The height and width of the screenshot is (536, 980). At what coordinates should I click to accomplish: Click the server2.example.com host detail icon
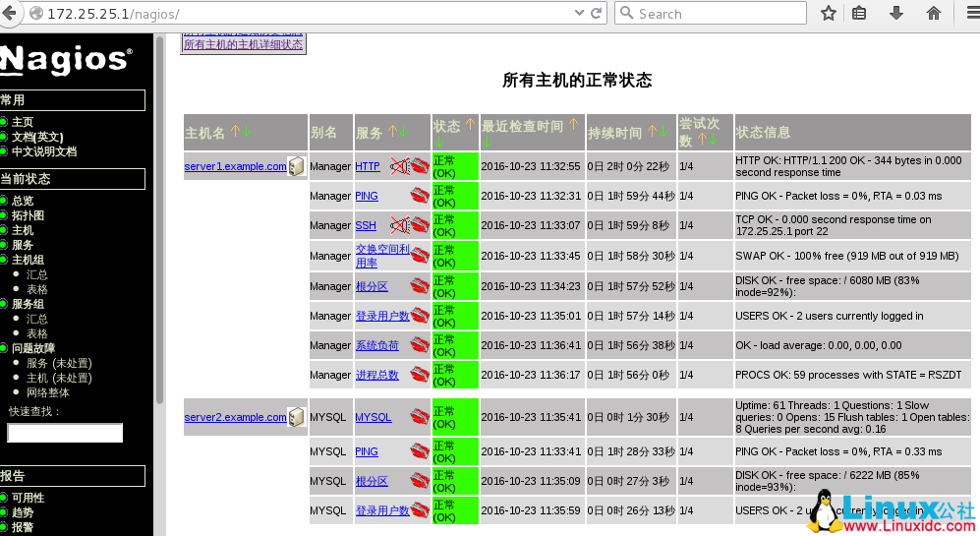tap(296, 417)
